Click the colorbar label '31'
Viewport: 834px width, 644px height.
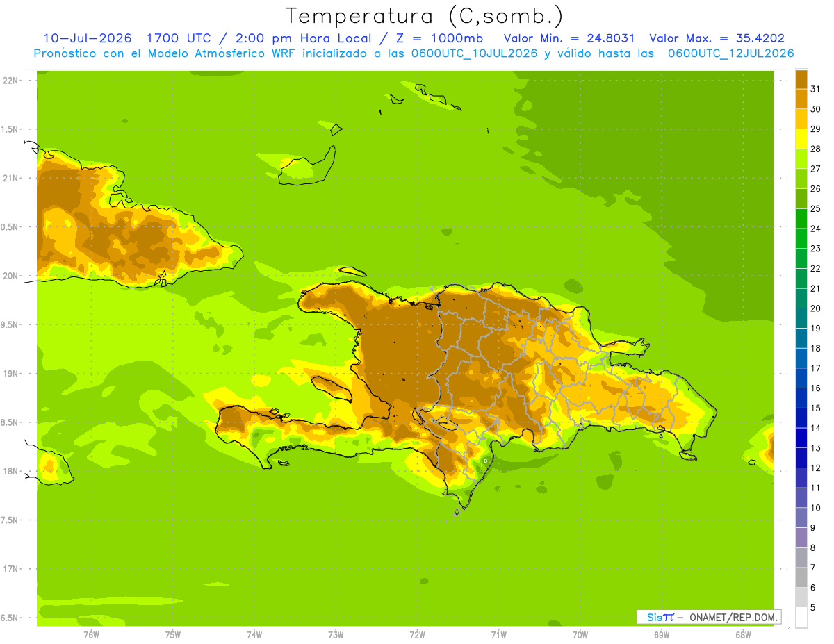click(815, 88)
